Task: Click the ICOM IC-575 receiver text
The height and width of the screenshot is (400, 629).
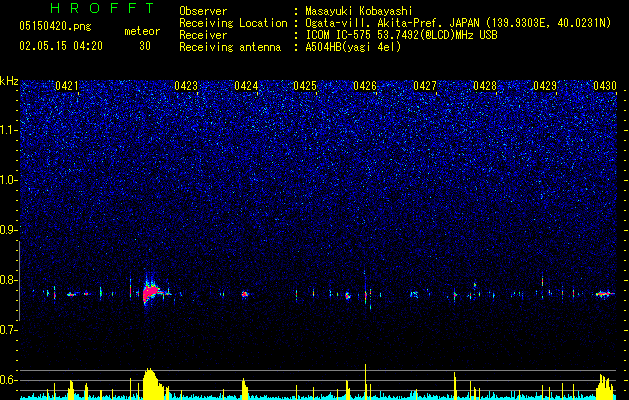Action: [x=347, y=35]
